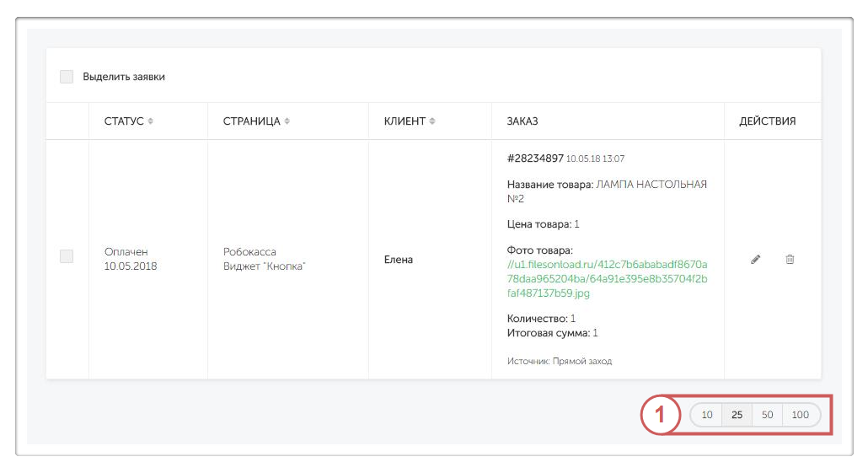Viewport: 868px width, 473px height.
Task: Delete the order using the trash icon
Action: pyautogui.click(x=790, y=260)
